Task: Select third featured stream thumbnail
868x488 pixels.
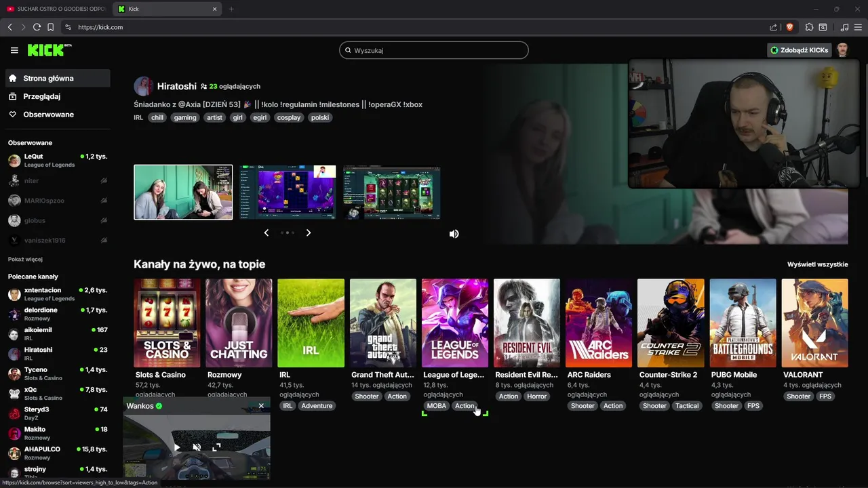Action: click(392, 192)
